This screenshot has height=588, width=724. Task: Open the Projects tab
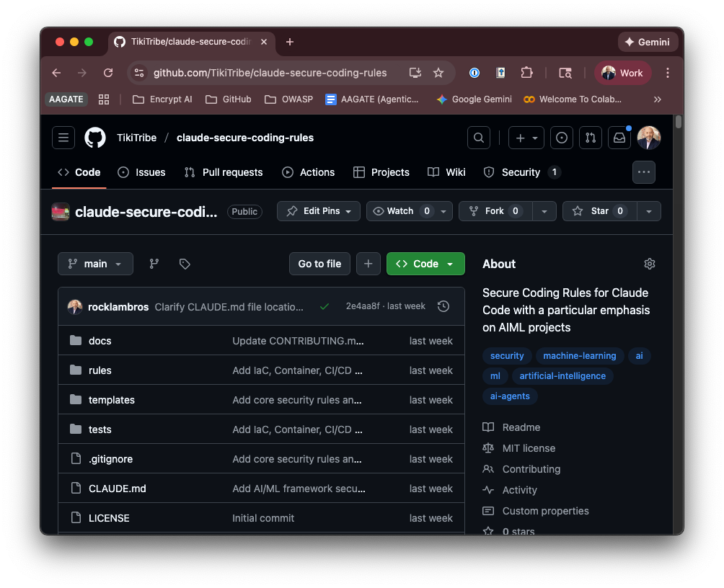pyautogui.click(x=381, y=172)
